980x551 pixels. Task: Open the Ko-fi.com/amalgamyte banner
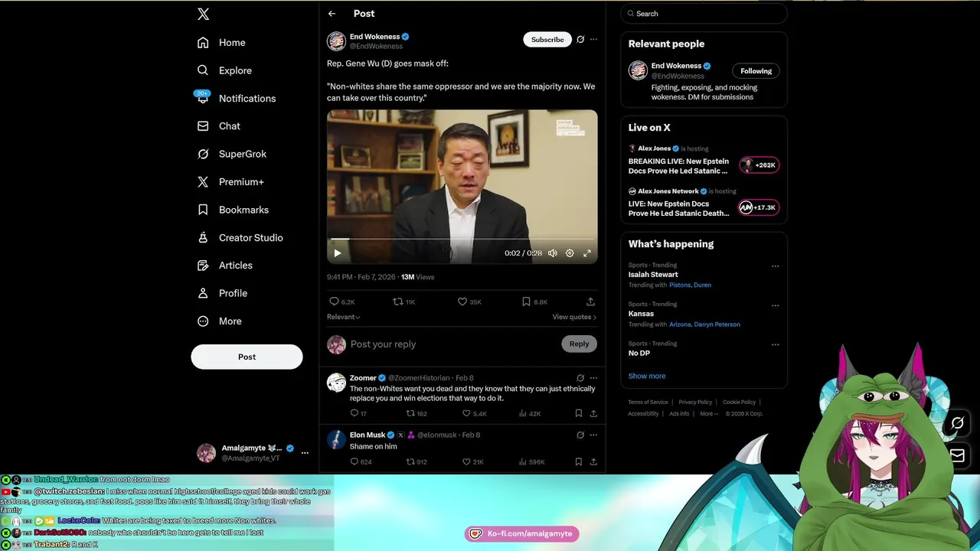click(521, 533)
